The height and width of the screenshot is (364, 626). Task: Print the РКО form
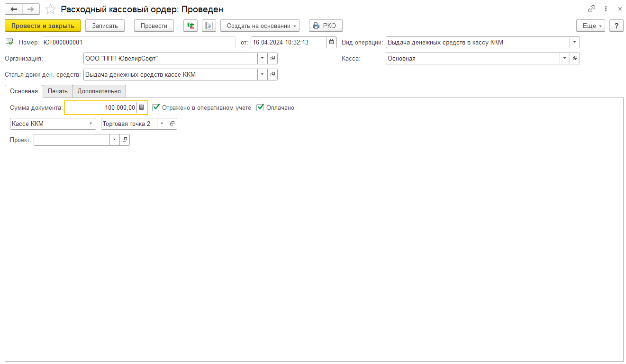pyautogui.click(x=326, y=26)
